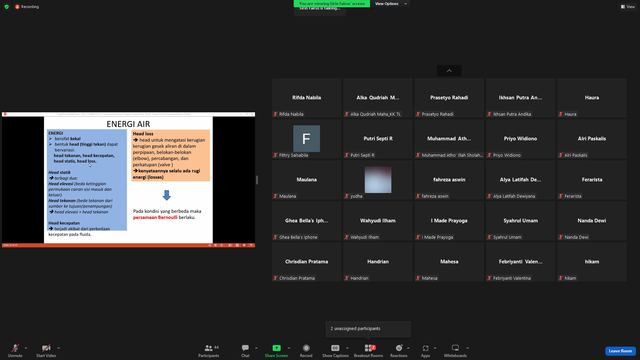The width and height of the screenshot is (640, 360).
Task: Click Febriyanti Valentina participant tile
Action: pos(520,262)
